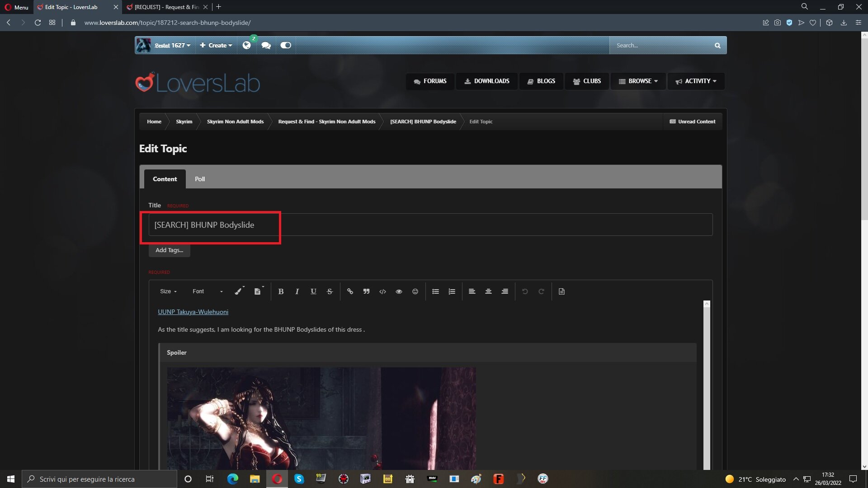The width and height of the screenshot is (868, 488).
Task: Toggle italic formatting in editor
Action: pyautogui.click(x=297, y=291)
